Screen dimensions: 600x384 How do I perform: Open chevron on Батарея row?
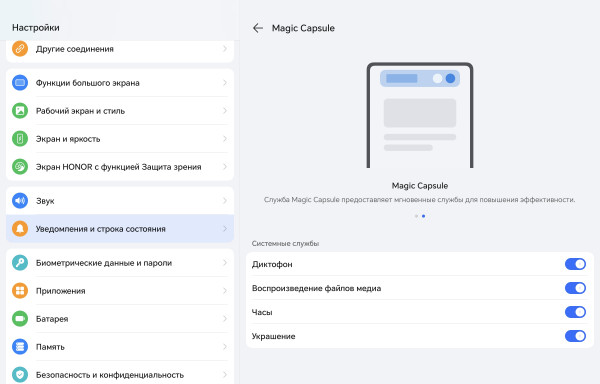(225, 319)
